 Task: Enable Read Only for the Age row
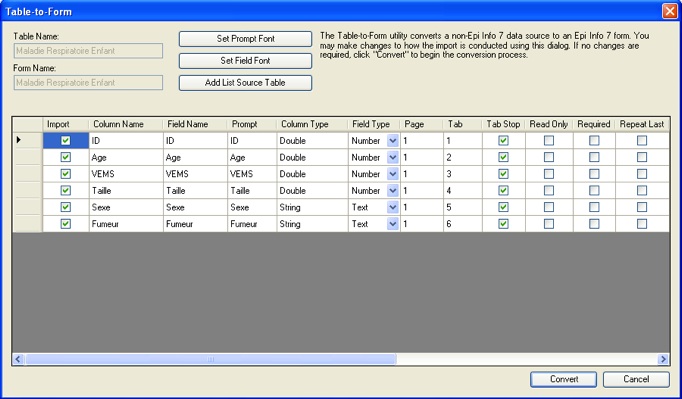(x=549, y=157)
